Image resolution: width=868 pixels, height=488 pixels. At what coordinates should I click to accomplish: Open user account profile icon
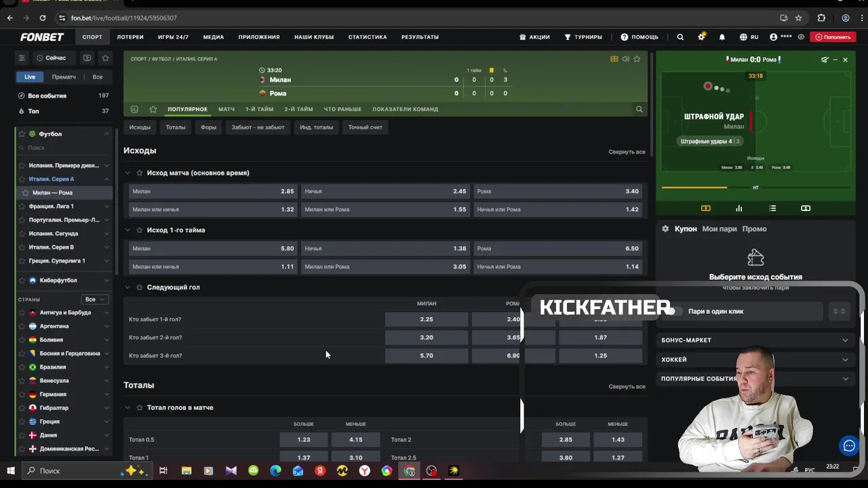(773, 37)
